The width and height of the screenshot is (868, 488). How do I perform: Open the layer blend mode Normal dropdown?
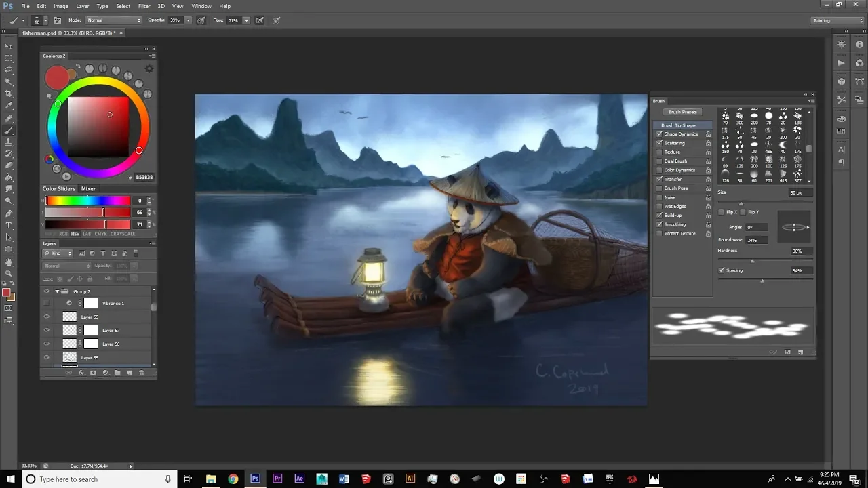[x=66, y=266]
